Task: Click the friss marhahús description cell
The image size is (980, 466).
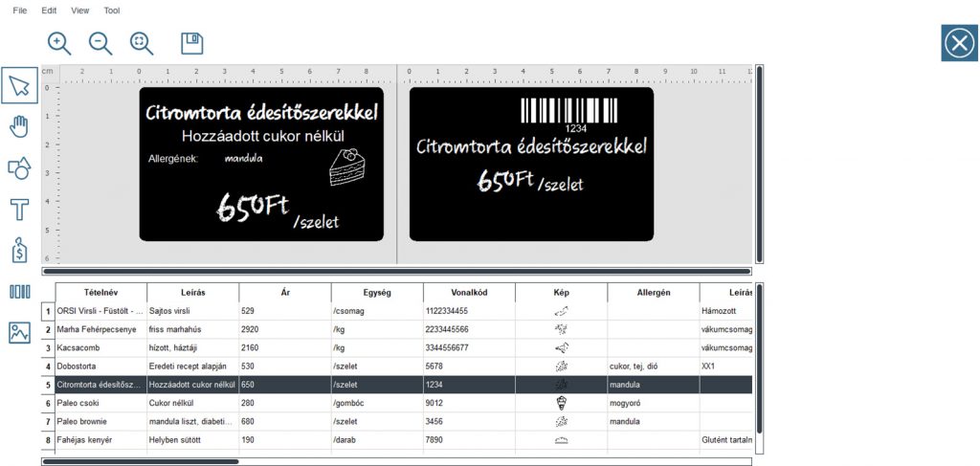Action: [193, 329]
